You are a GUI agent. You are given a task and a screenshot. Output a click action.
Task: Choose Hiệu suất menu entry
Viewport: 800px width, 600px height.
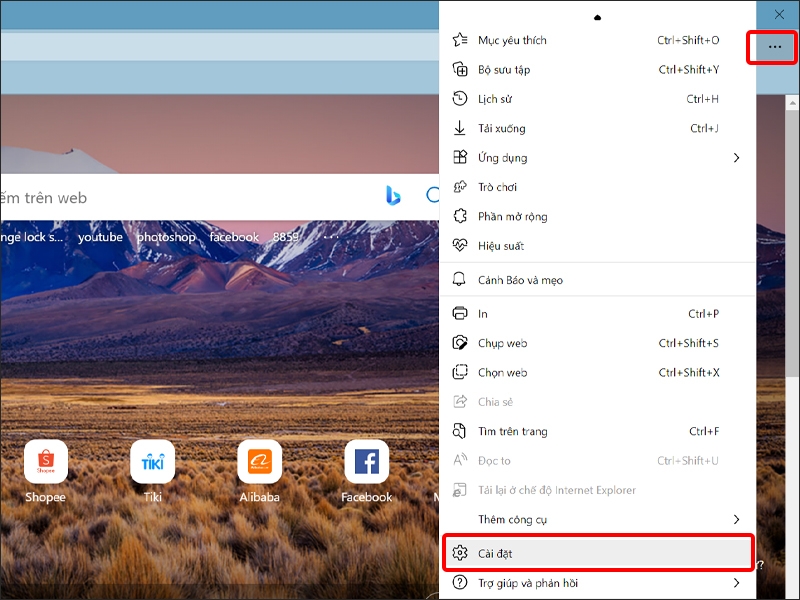(597, 246)
